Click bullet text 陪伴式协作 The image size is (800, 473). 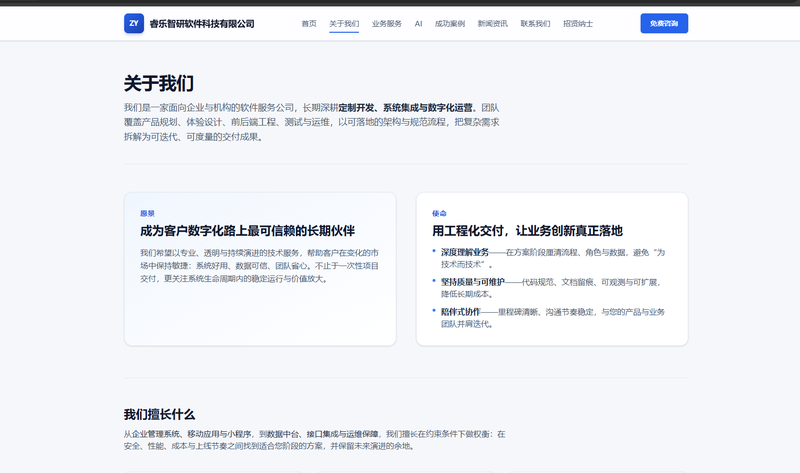tap(461, 312)
